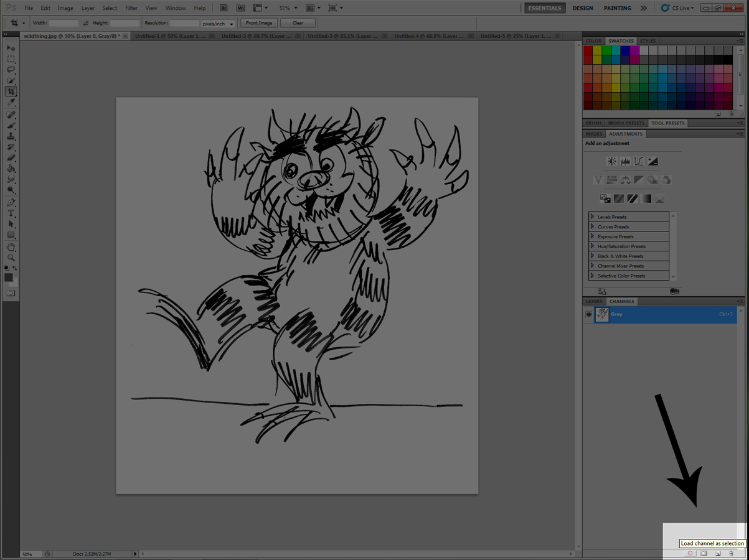Open the Filter menu

131,8
